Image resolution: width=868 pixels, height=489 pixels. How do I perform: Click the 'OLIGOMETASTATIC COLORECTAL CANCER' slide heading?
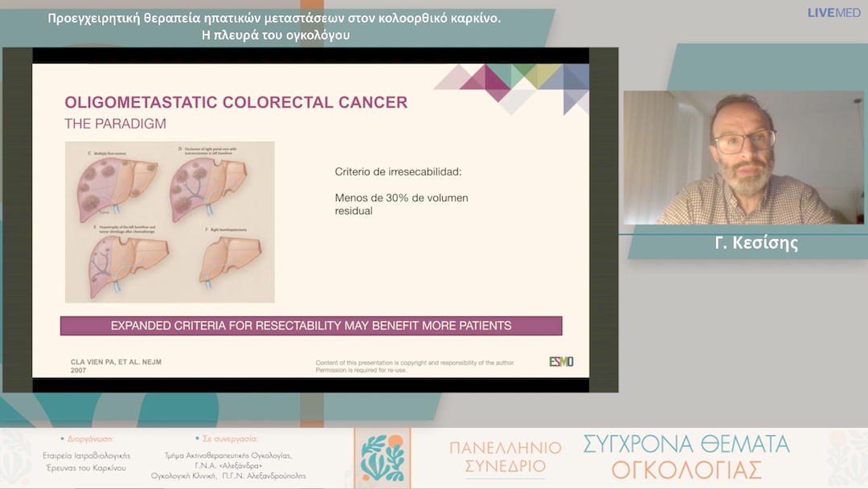[x=235, y=102]
